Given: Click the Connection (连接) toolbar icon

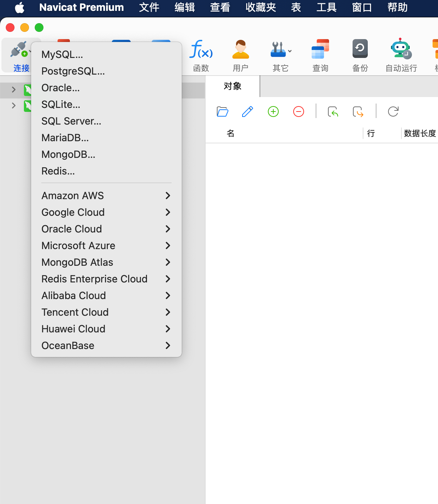Looking at the screenshot, I should (19, 50).
